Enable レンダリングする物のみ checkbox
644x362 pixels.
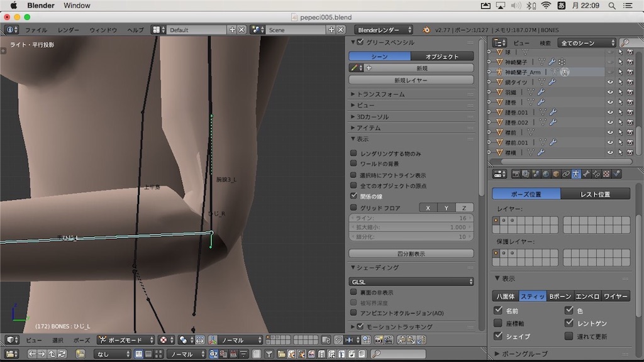coord(353,153)
